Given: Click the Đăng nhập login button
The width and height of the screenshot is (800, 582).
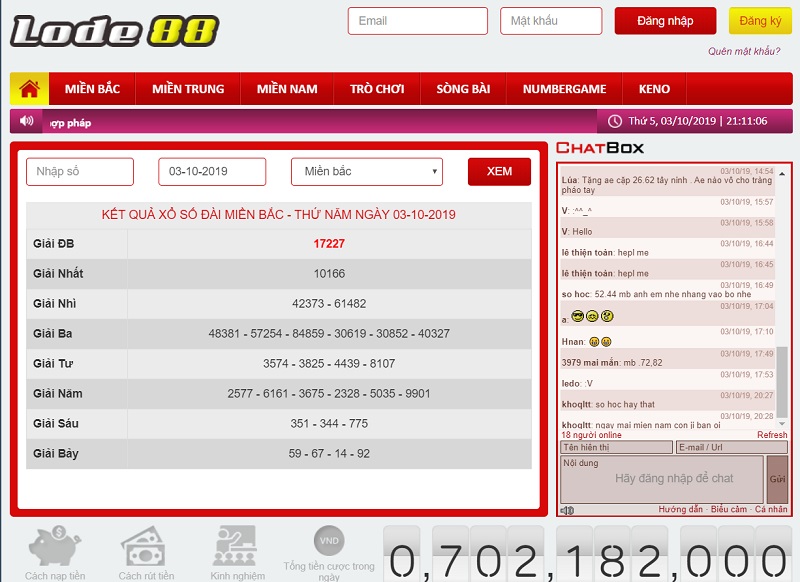Looking at the screenshot, I should pyautogui.click(x=665, y=21).
